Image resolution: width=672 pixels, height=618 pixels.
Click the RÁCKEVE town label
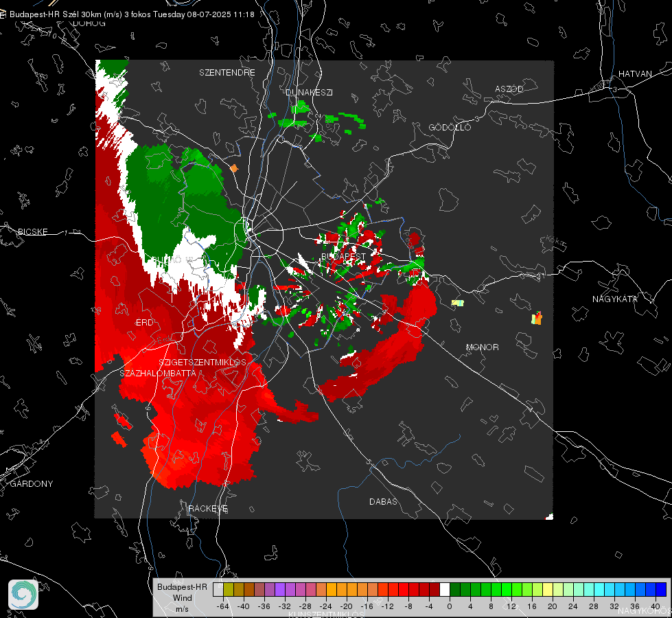click(x=208, y=509)
